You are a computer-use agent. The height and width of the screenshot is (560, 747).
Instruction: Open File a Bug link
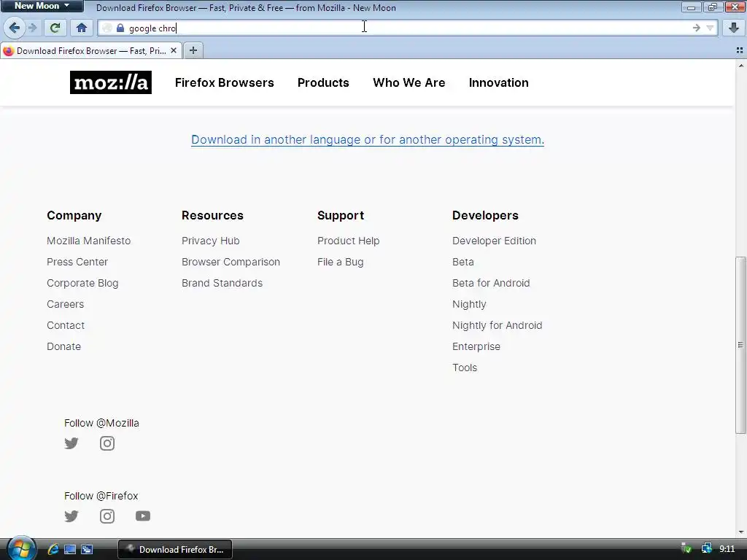click(340, 262)
